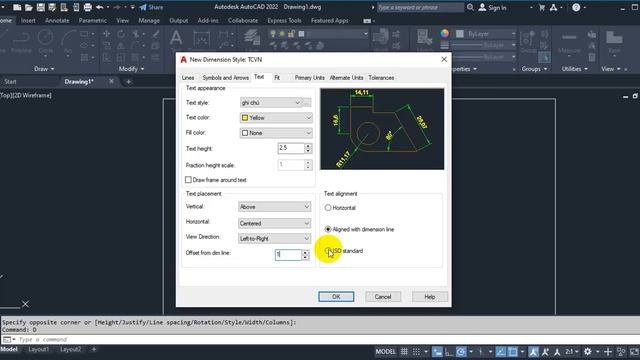Click the text style browse button

coord(307,102)
